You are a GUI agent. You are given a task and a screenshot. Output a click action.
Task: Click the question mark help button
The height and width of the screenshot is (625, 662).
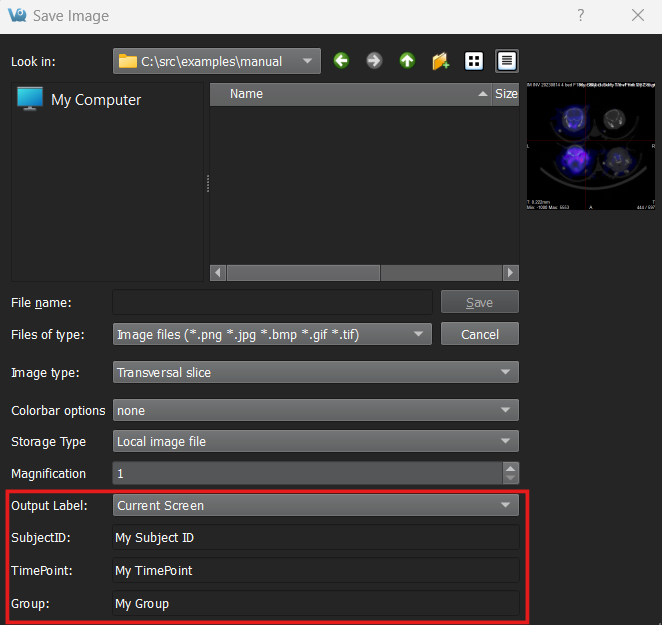click(x=581, y=16)
